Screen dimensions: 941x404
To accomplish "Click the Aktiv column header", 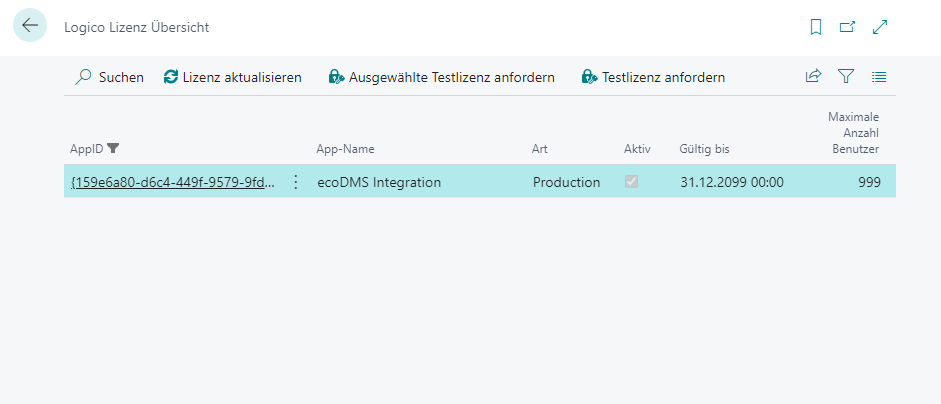I will [x=637, y=149].
